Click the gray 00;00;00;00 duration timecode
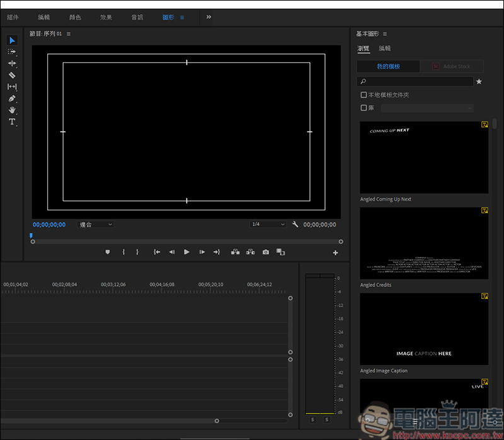Screen dimensions: 504x440 (x=320, y=225)
